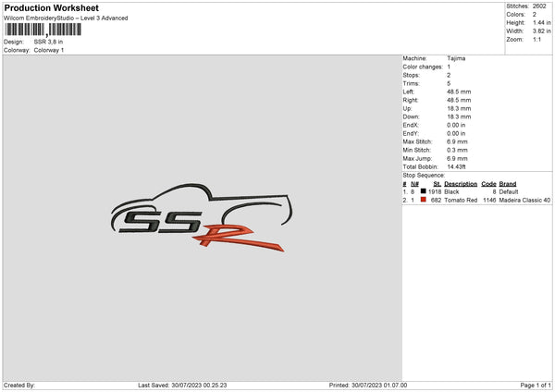Click the Wilcom EmbroideryStudio Level 3 Advanced text
Screen dimensions: 555x392
coord(66,18)
